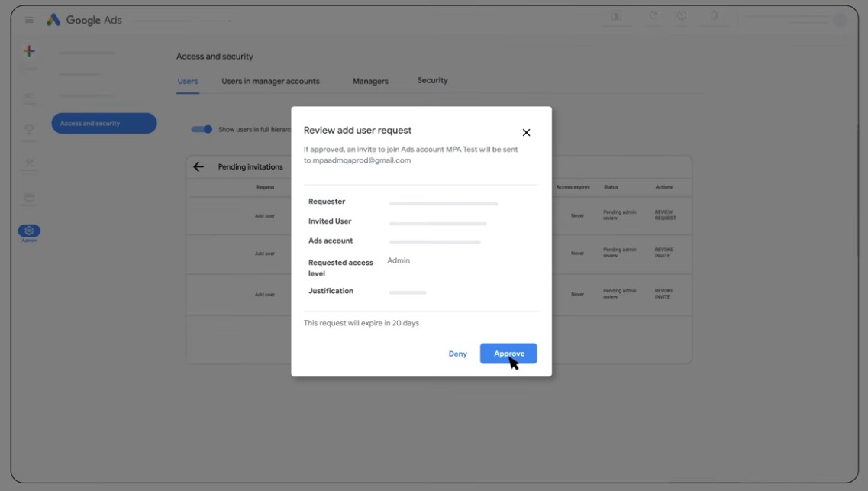Open the Security tab
Viewport: 868px width, 491px height.
(432, 79)
